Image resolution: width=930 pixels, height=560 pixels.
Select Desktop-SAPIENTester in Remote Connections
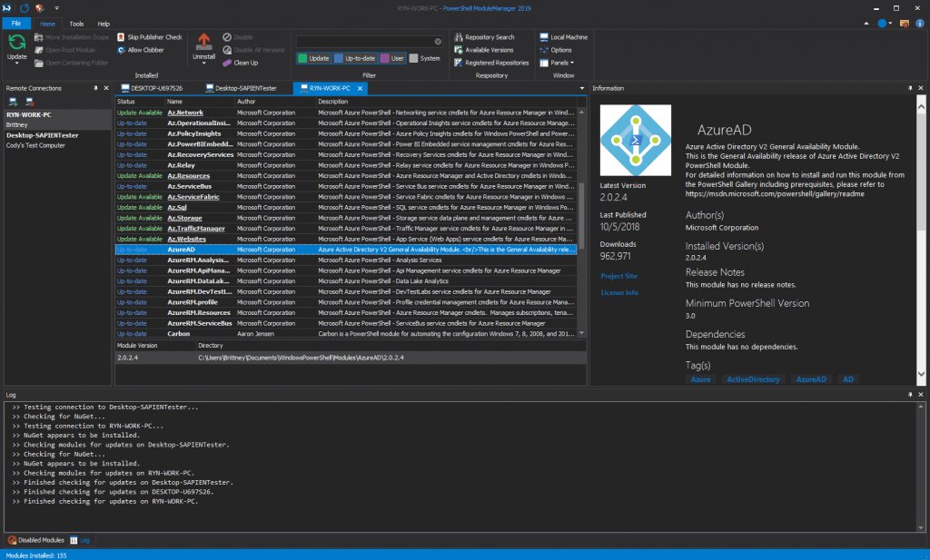pyautogui.click(x=57, y=140)
